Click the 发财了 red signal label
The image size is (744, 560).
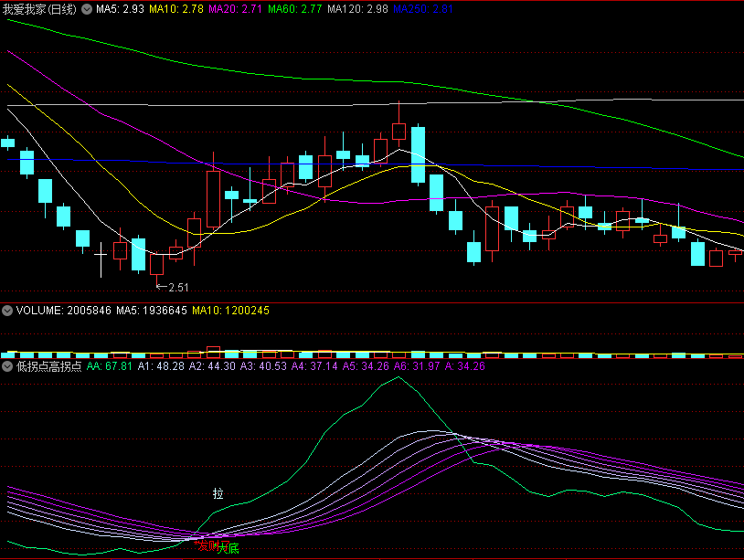(x=212, y=545)
